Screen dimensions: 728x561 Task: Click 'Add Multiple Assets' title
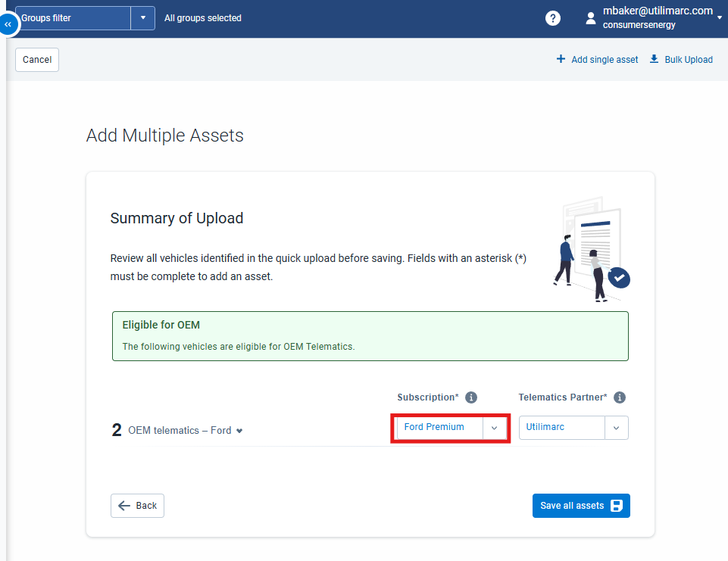pyautogui.click(x=165, y=136)
